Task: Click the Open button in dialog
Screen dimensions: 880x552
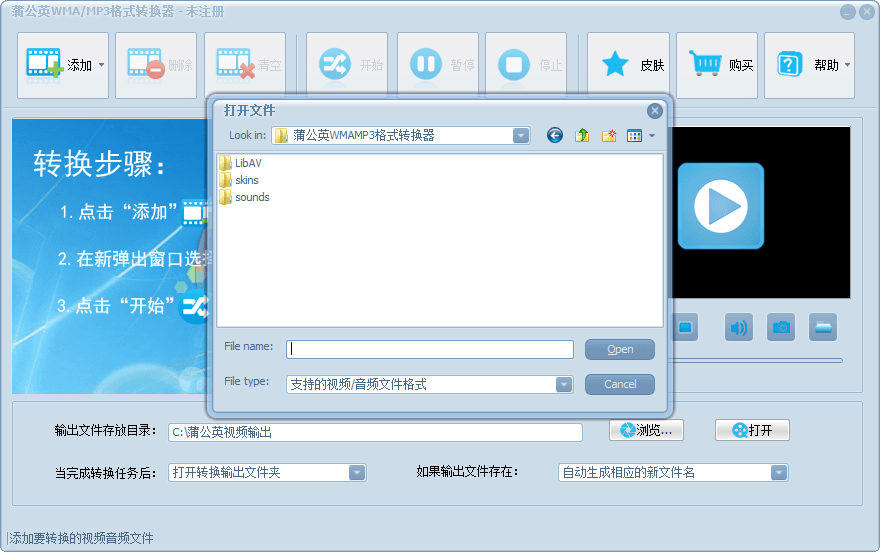Action: coord(620,349)
